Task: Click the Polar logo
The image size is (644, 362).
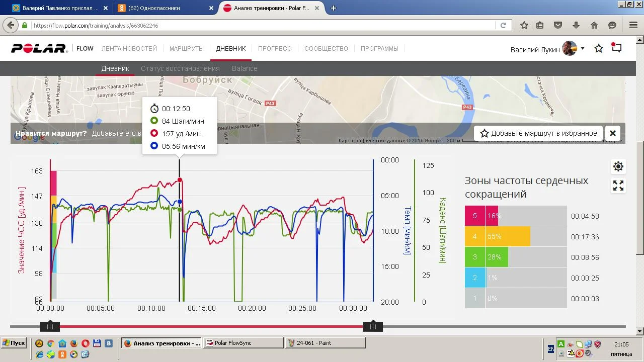Action: 39,48
